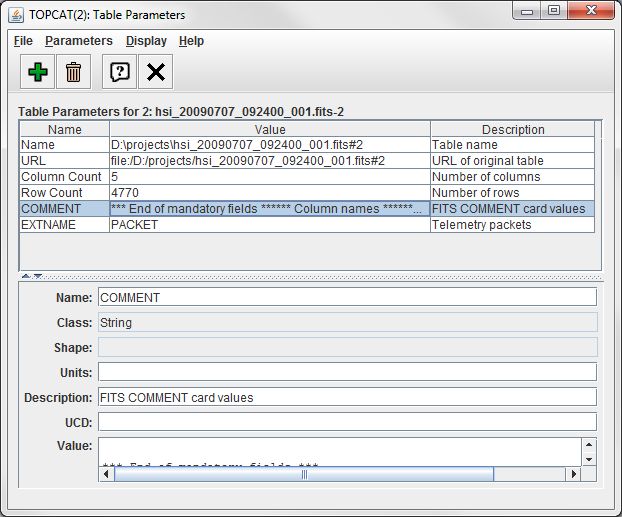Select the Name row in parameters table
This screenshot has height=517, width=622.
point(307,145)
